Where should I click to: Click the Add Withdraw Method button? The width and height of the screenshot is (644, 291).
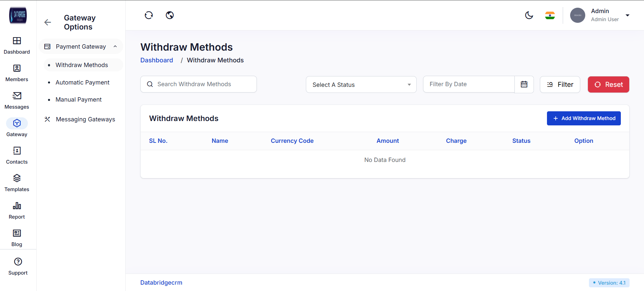pyautogui.click(x=584, y=118)
